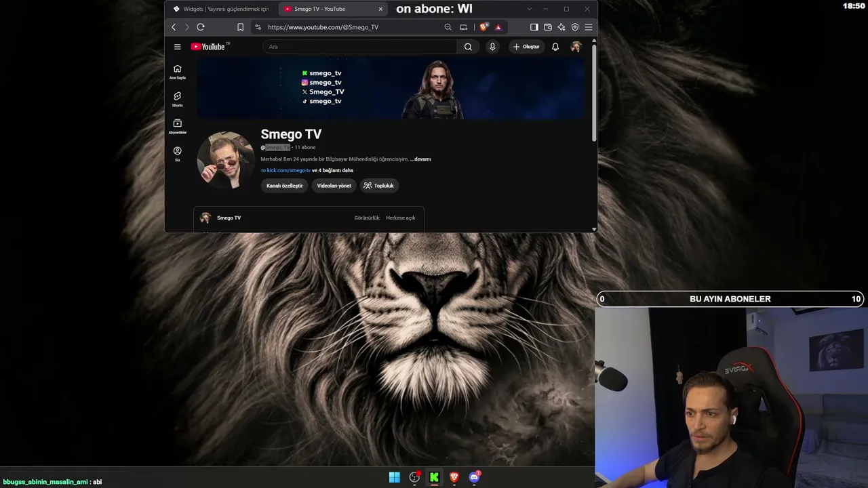
Task: Open the Leo AI sparkle icon
Action: (561, 27)
